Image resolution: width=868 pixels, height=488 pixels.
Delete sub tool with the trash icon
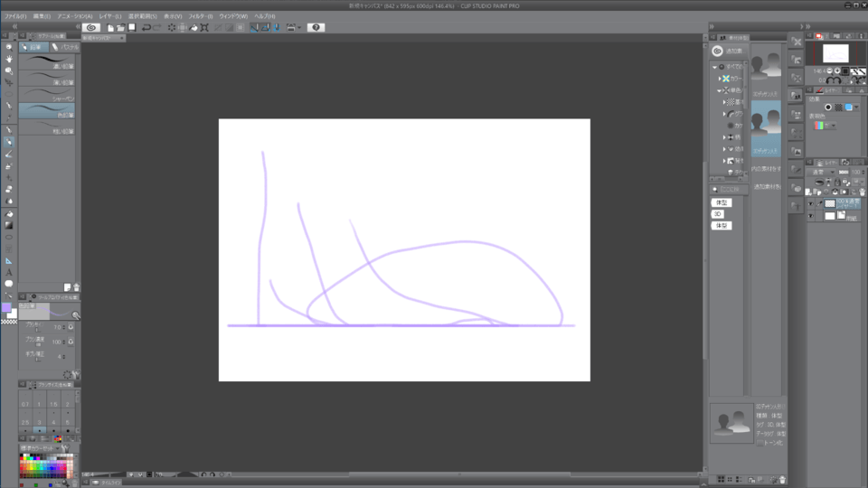click(76, 287)
